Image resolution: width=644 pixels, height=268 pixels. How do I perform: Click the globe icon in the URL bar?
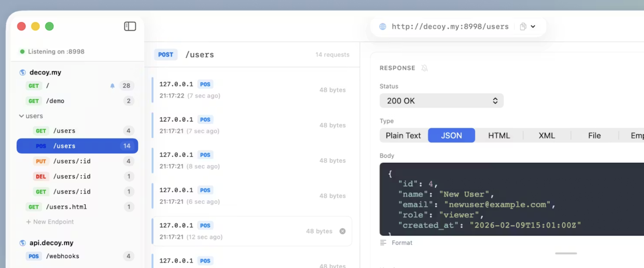tap(383, 27)
